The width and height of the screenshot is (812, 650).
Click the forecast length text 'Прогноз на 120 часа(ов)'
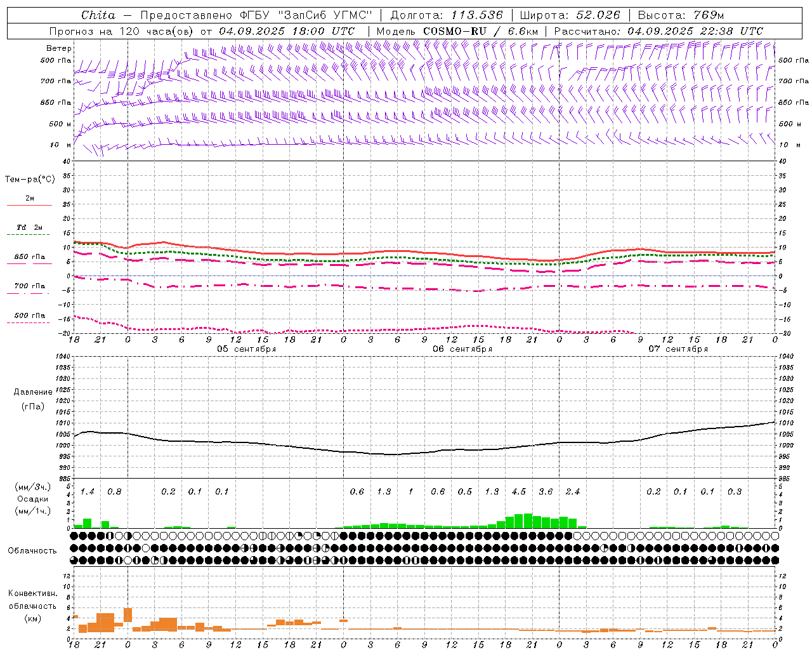[121, 31]
